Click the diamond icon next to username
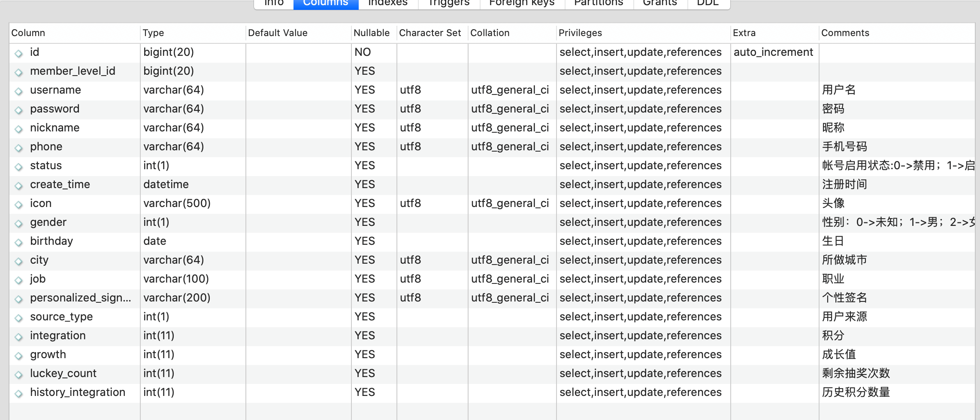The height and width of the screenshot is (420, 980). (x=18, y=91)
